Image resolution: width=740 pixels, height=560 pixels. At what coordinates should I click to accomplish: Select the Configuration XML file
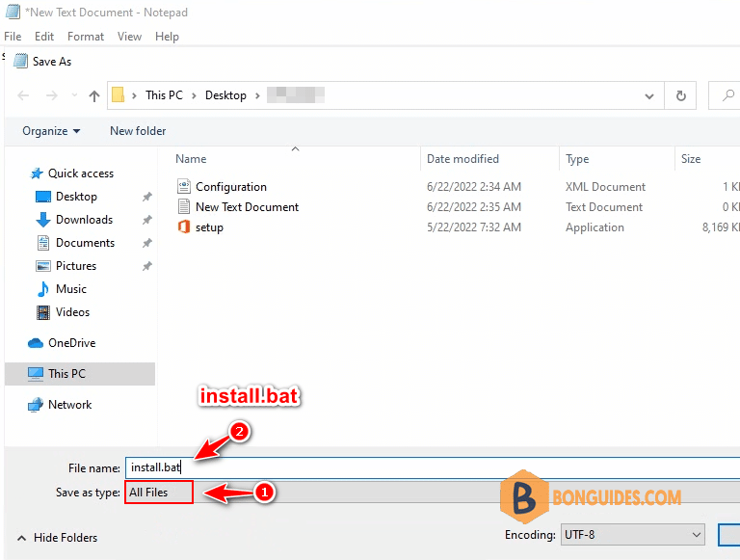click(x=231, y=187)
